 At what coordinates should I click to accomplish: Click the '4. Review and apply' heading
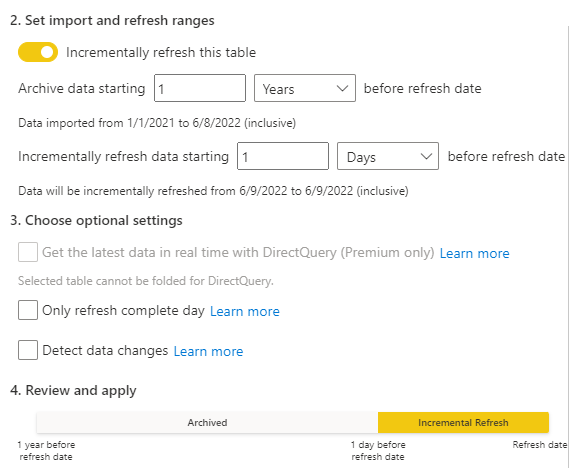[x=73, y=390]
